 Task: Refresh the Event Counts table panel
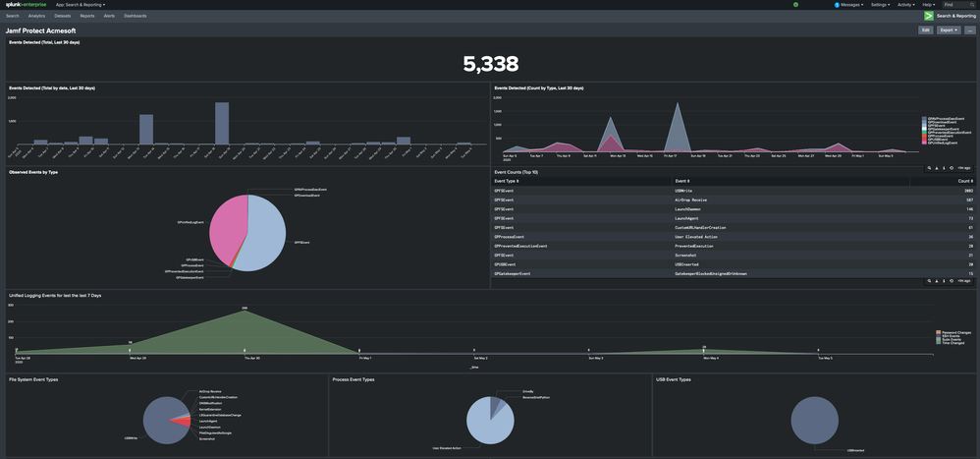(x=952, y=281)
